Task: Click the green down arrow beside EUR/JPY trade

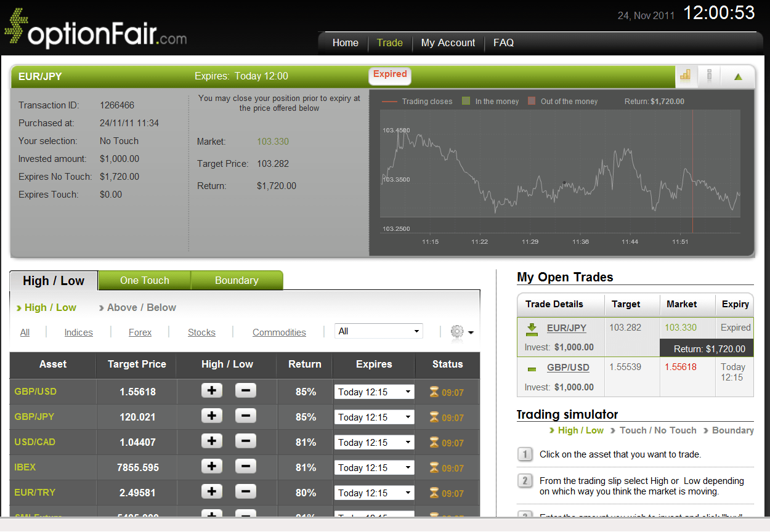Action: [x=532, y=329]
